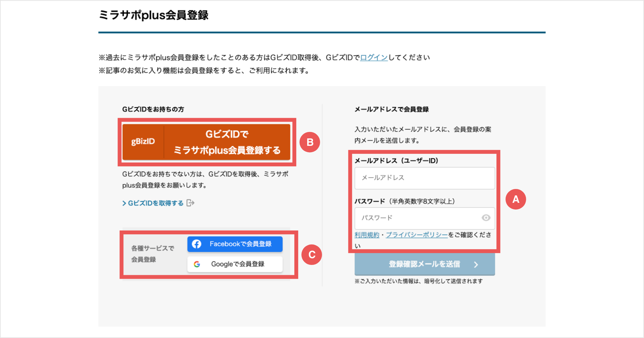Click the Googleで会員登録 button

pos(235,264)
